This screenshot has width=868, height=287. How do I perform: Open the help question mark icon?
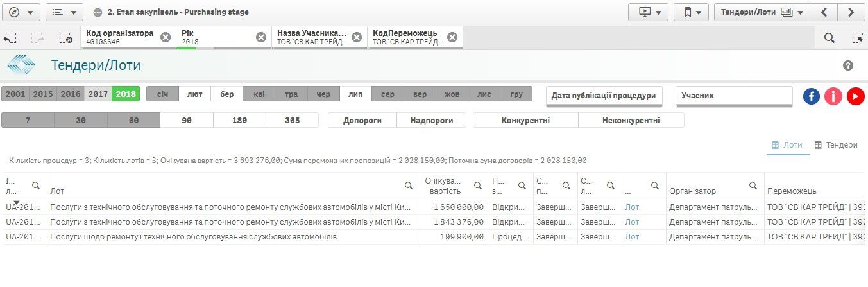[848, 65]
